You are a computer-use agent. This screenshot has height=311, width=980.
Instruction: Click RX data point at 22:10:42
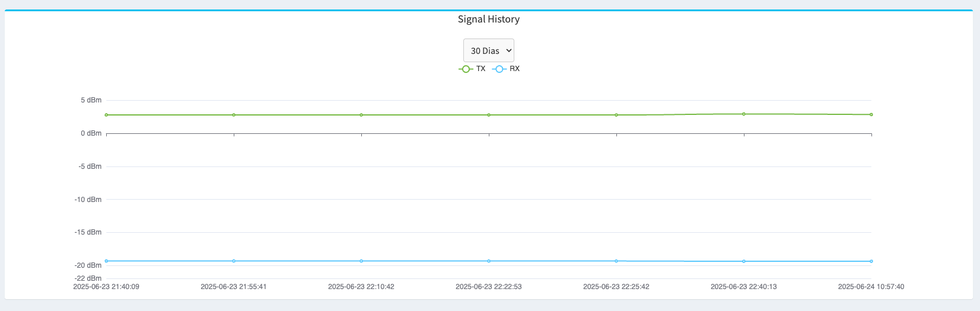361,261
